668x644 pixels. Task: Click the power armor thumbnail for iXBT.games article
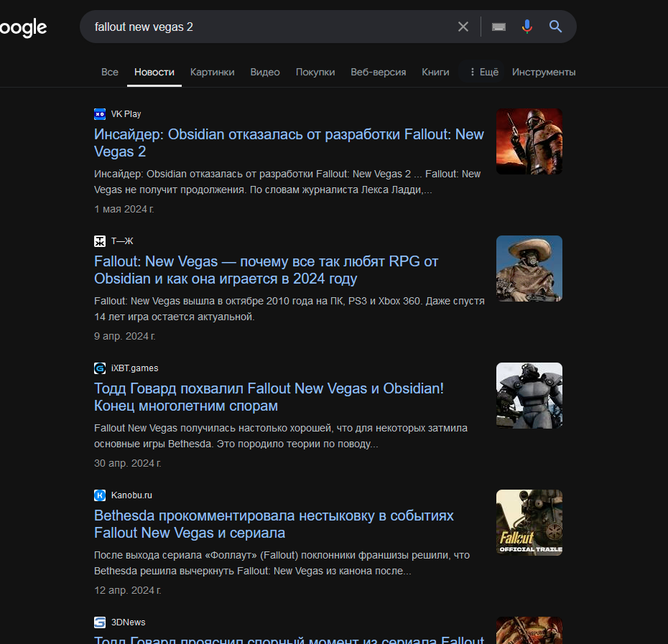tap(529, 396)
